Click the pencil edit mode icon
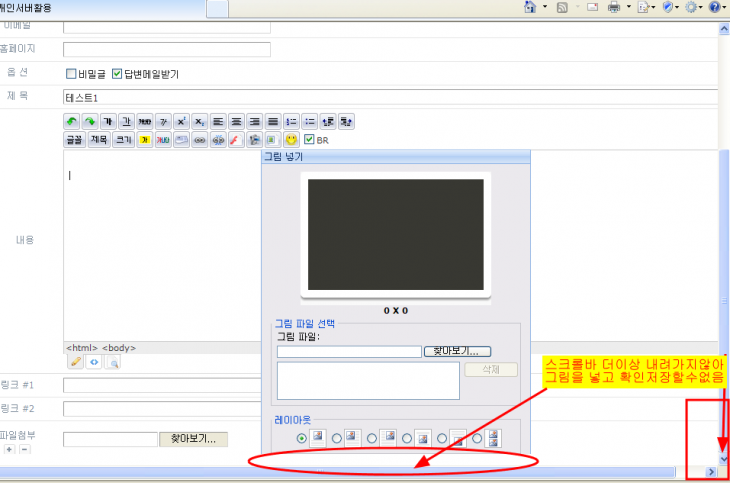Image resolution: width=730 pixels, height=483 pixels. (74, 363)
